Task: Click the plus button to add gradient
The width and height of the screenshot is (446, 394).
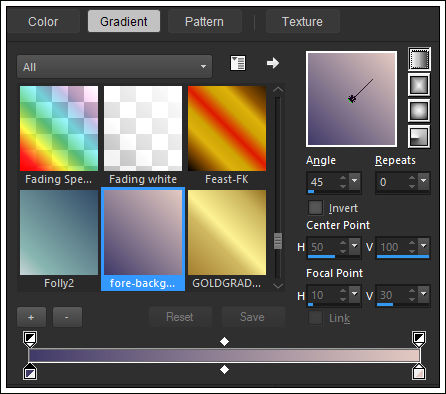Action: [31, 317]
